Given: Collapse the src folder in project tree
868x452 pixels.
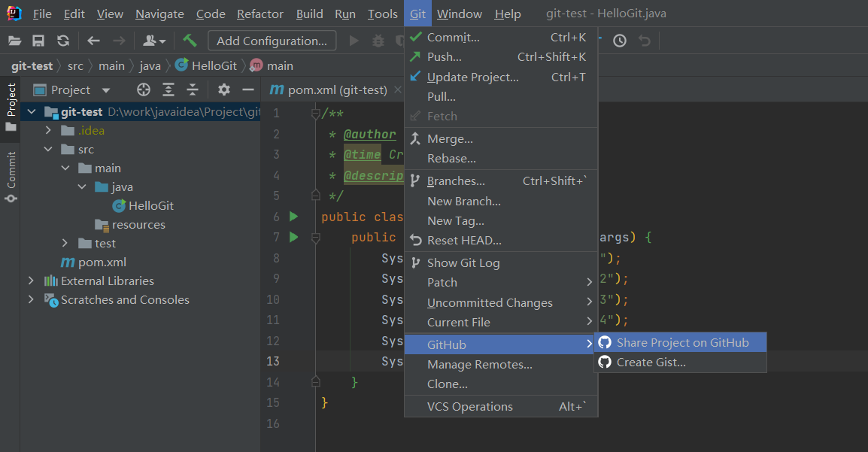Looking at the screenshot, I should point(49,150).
